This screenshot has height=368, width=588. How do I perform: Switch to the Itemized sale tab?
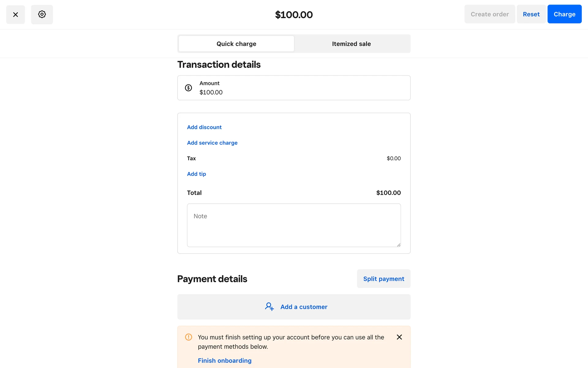pyautogui.click(x=351, y=44)
